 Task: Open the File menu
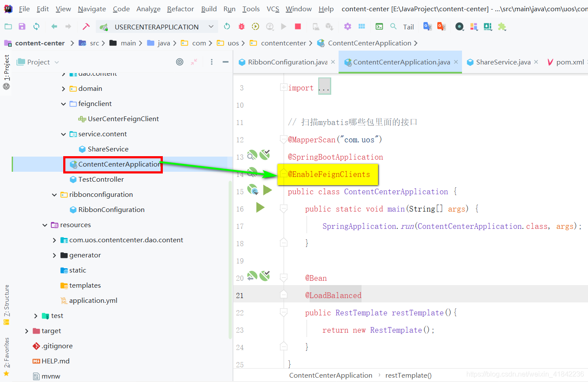tap(24, 9)
